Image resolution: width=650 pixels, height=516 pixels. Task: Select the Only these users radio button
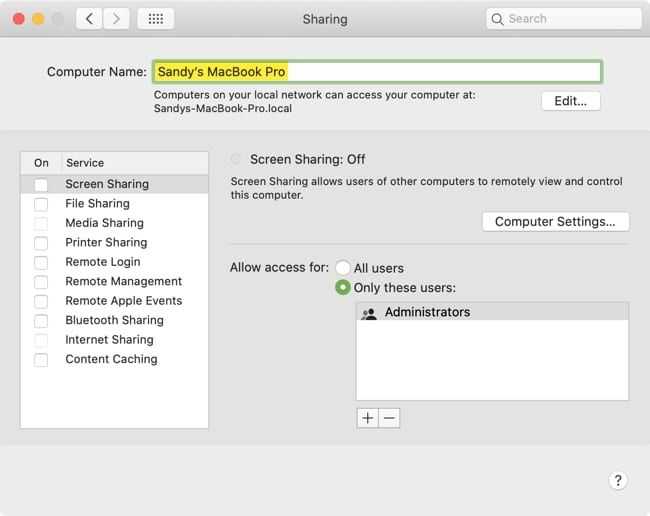(x=342, y=287)
